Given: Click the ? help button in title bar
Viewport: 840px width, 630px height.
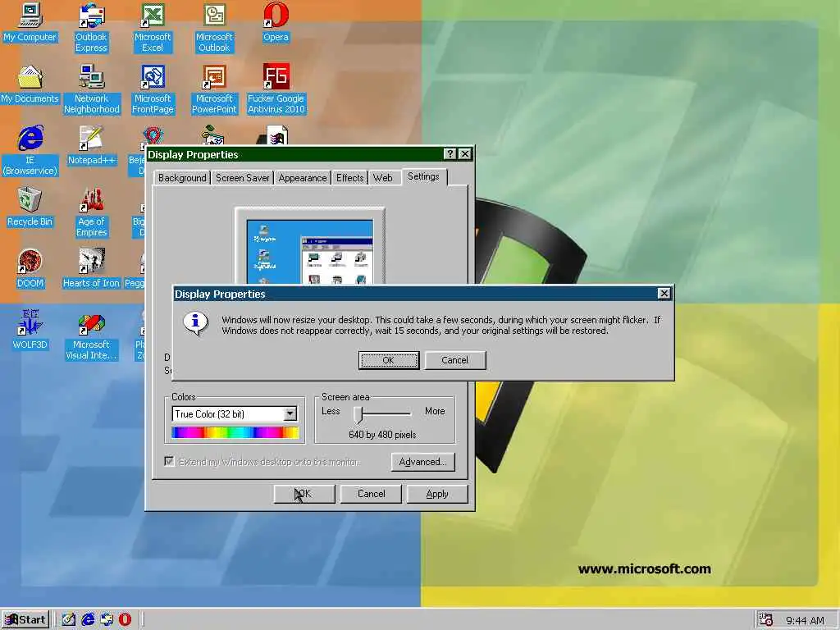Looking at the screenshot, I should tap(450, 154).
